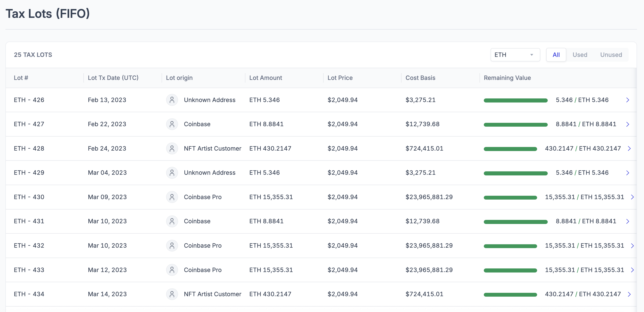Switch filter to Used lots
Screen dimensions: 644x312
coord(580,55)
